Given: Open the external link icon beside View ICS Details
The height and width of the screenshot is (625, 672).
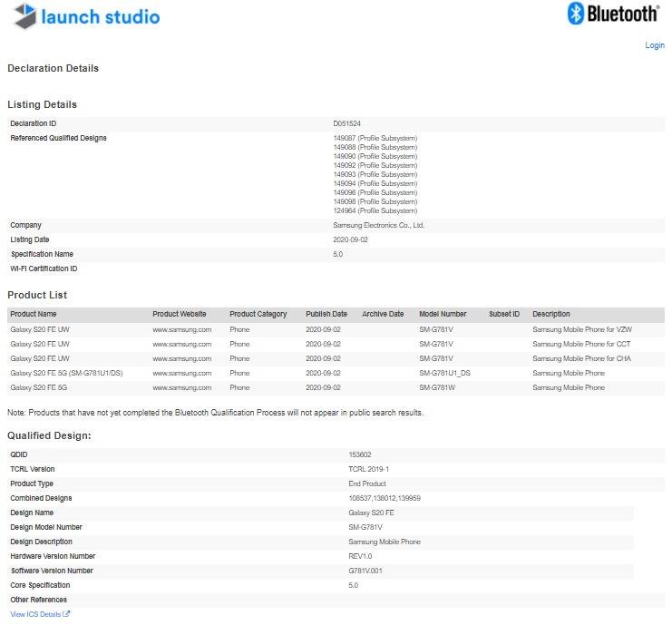Looking at the screenshot, I should point(66,614).
